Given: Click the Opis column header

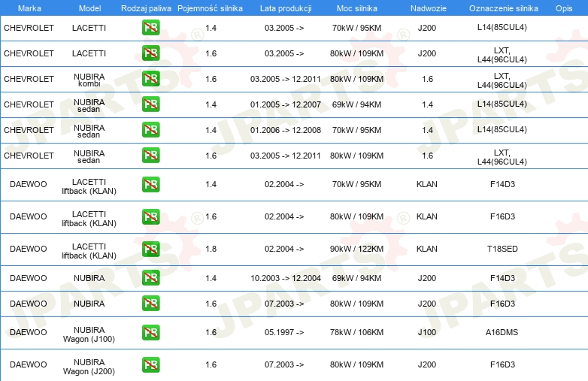Looking at the screenshot, I should coord(564,8).
